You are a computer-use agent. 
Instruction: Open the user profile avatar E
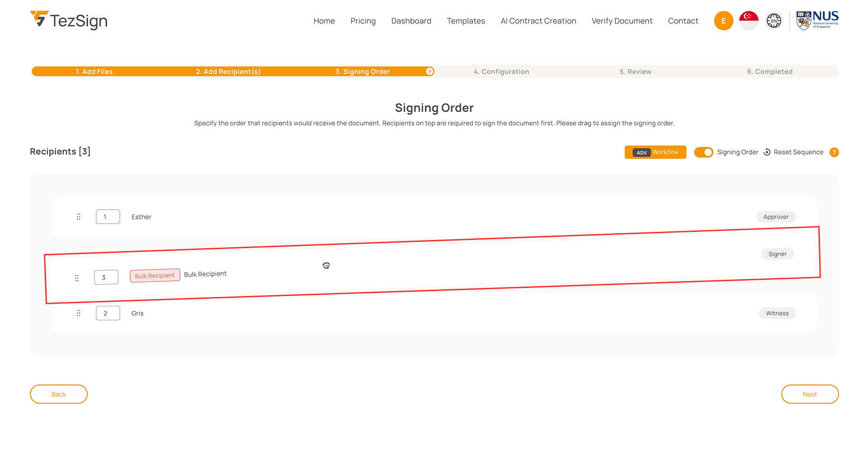tap(723, 21)
